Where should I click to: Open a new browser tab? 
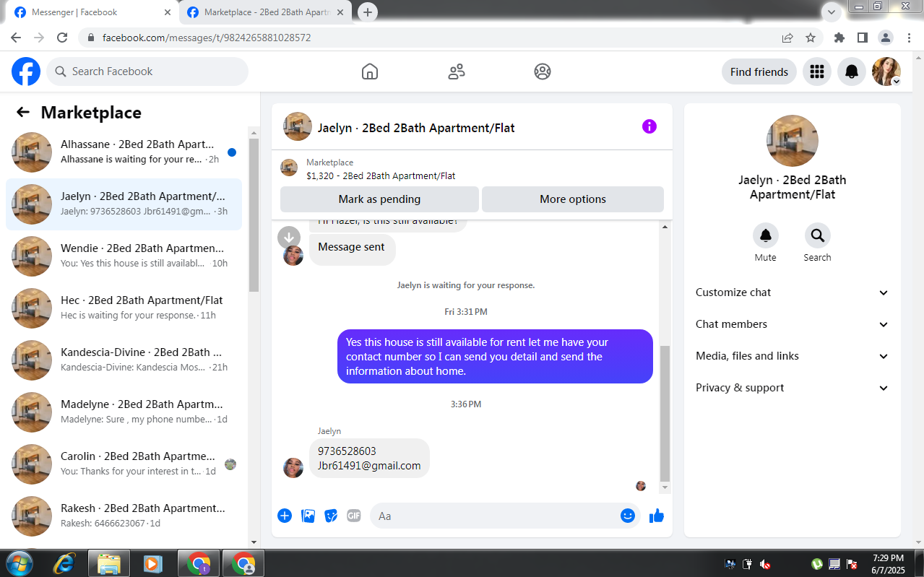click(x=368, y=12)
